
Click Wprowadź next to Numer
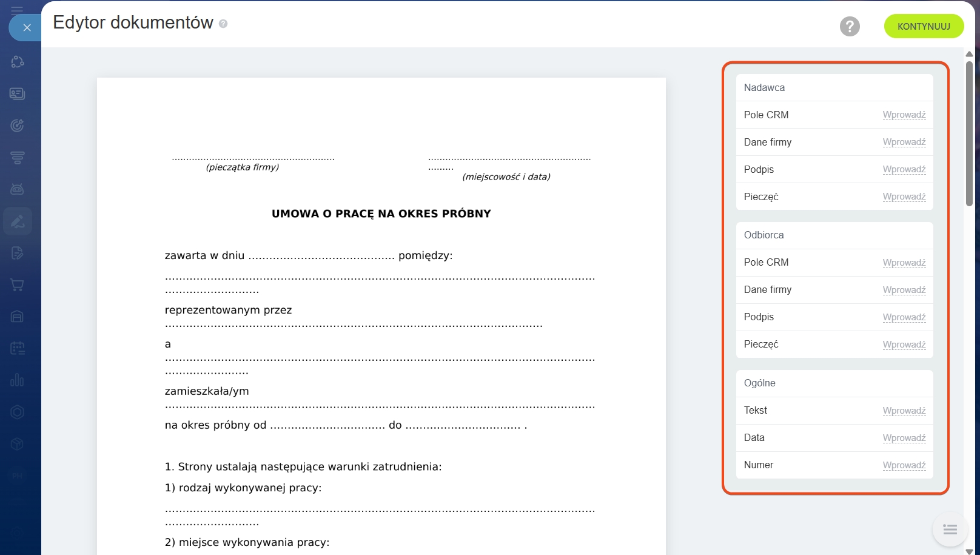click(x=904, y=465)
